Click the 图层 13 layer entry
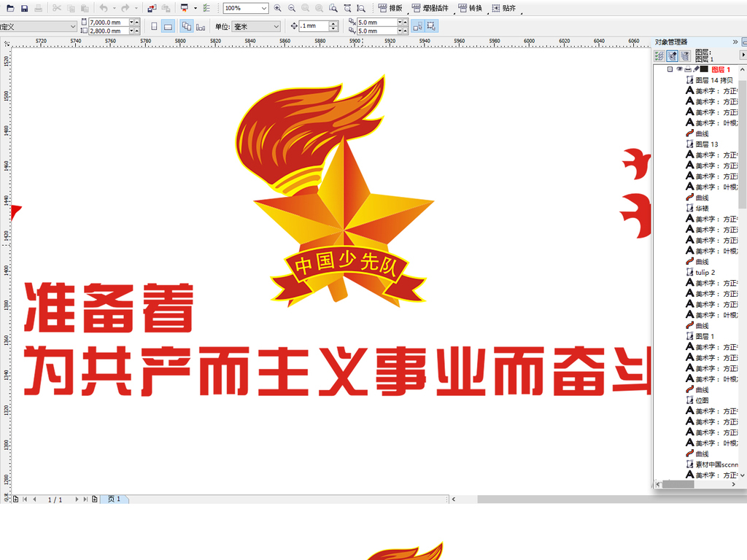Viewport: 747px width, 560px height. click(703, 144)
